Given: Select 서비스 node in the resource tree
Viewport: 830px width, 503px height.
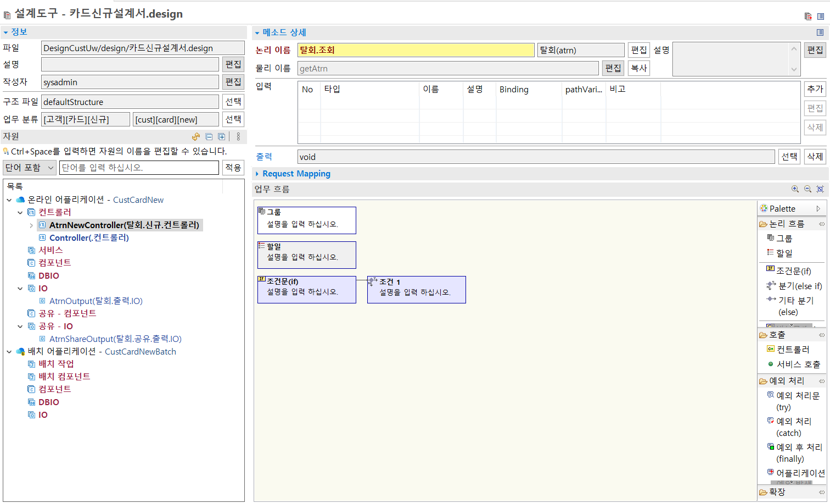Looking at the screenshot, I should point(51,250).
